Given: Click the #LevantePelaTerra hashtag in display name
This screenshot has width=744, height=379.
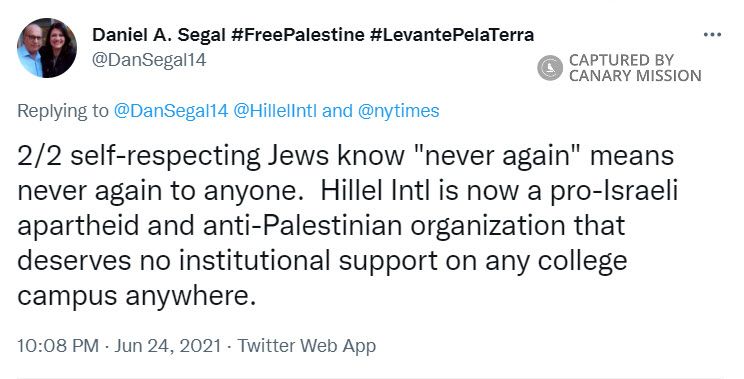Looking at the screenshot, I should tap(452, 35).
